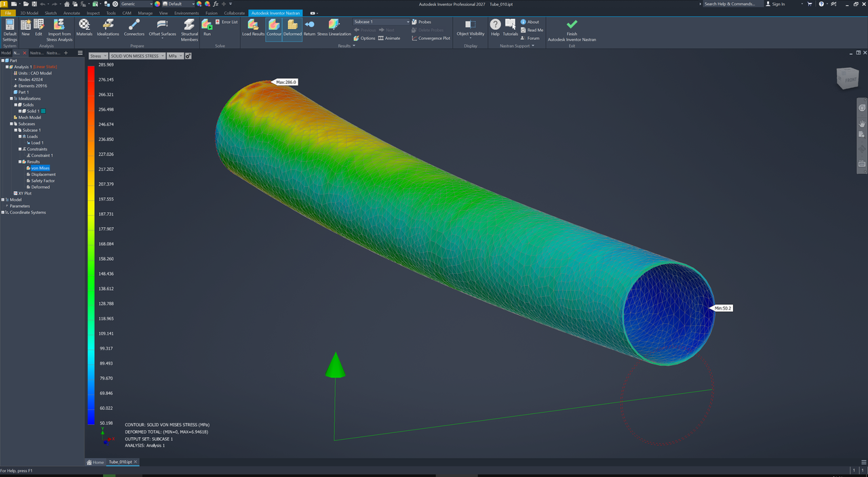Switch to the Inspect ribbon tab
The width and height of the screenshot is (868, 477).
pos(93,13)
